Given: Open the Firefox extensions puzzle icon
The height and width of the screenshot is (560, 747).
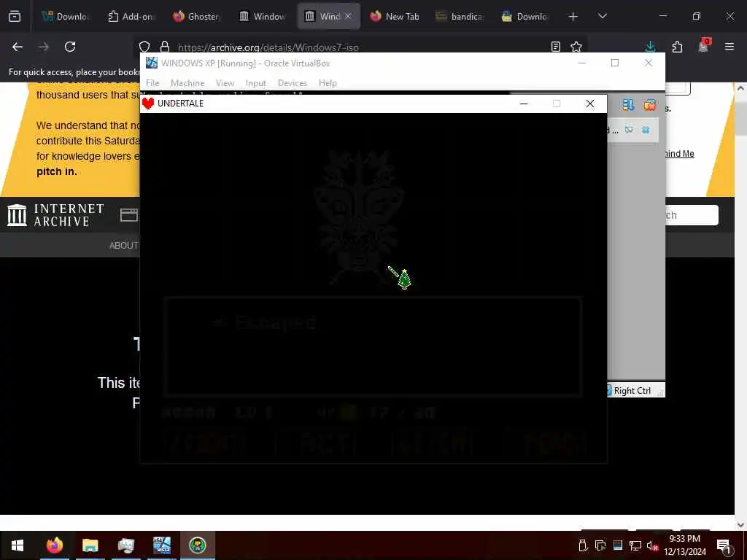Looking at the screenshot, I should pyautogui.click(x=677, y=47).
